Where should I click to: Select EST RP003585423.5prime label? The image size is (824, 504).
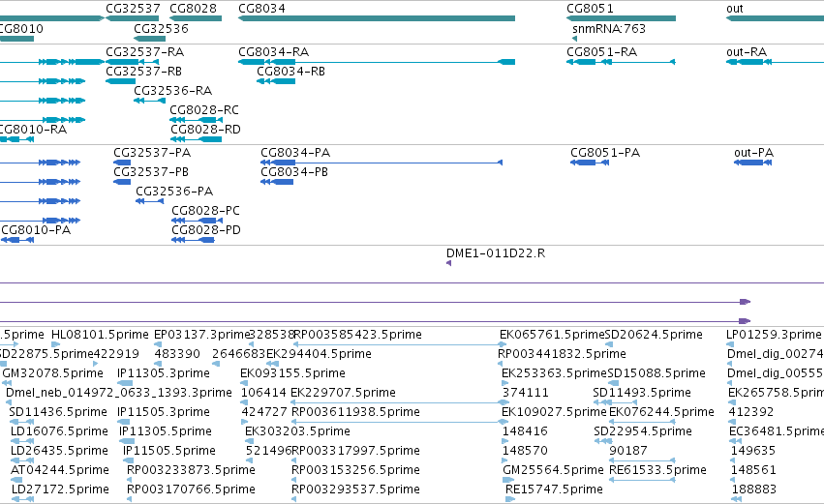[357, 335]
